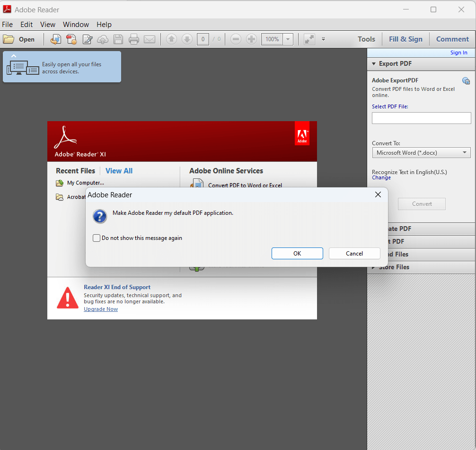Image resolution: width=476 pixels, height=450 pixels.
Task: Click the Convert button in Export panel
Action: pos(422,204)
